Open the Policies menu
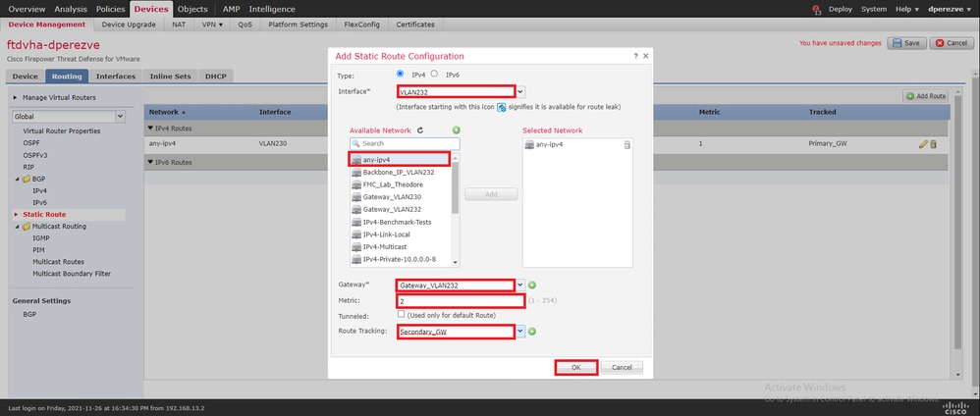Image resolution: width=980 pixels, height=416 pixels. [111, 10]
